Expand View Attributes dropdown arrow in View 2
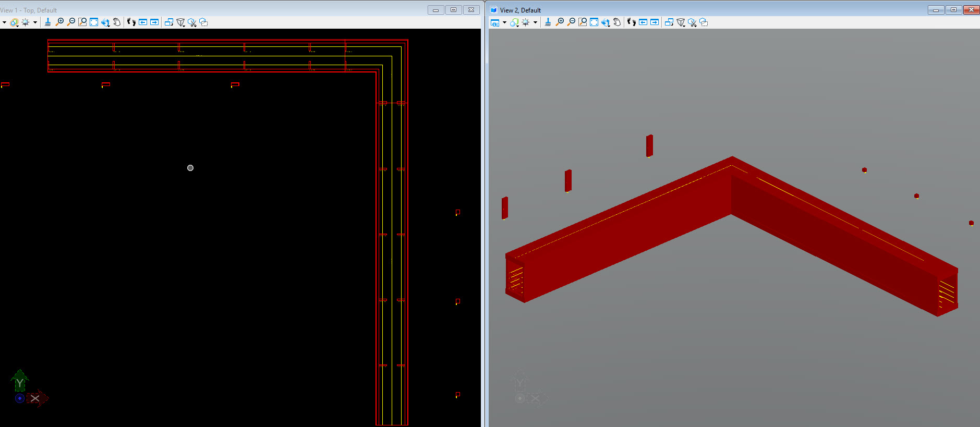 (504, 22)
